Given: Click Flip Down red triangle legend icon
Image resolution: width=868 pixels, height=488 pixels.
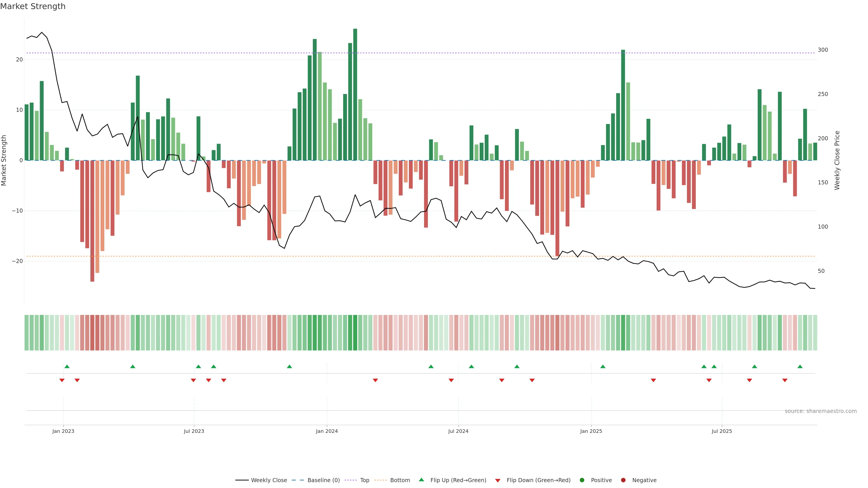Looking at the screenshot, I should [x=498, y=481].
